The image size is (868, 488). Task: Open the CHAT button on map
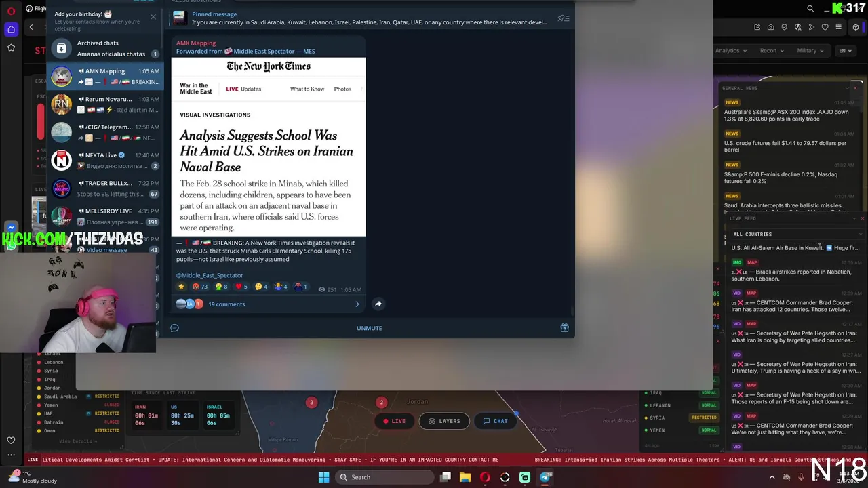pyautogui.click(x=495, y=421)
